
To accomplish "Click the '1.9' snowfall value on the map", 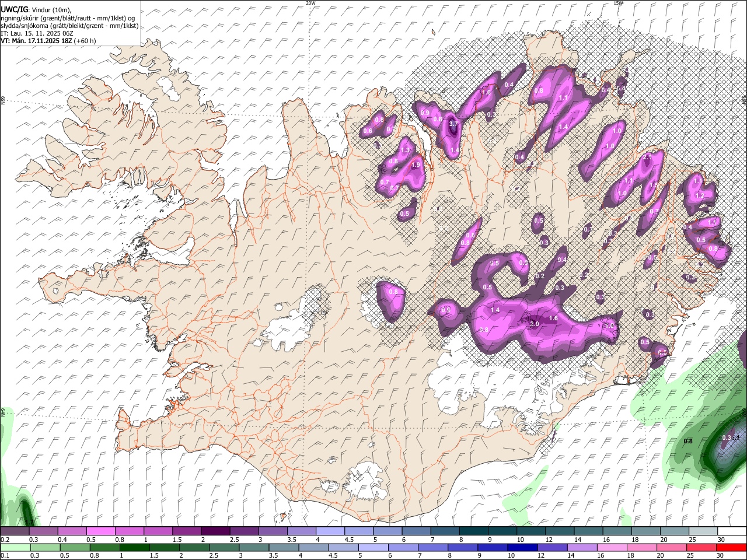I will [416, 165].
